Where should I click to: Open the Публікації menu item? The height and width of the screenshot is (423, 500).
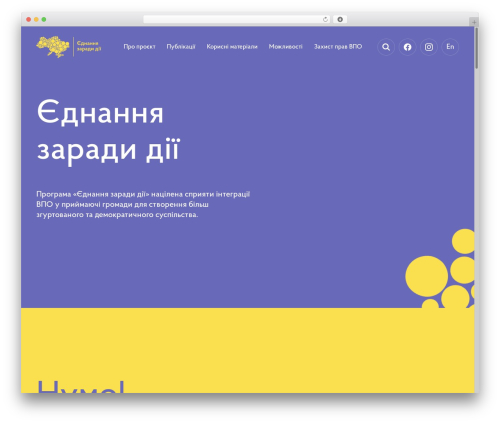click(x=181, y=47)
